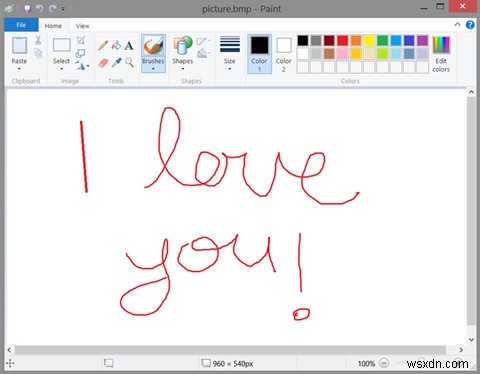Viewport: 480px width, 374px height.
Task: Pick the black color swatch
Action: (x=303, y=41)
